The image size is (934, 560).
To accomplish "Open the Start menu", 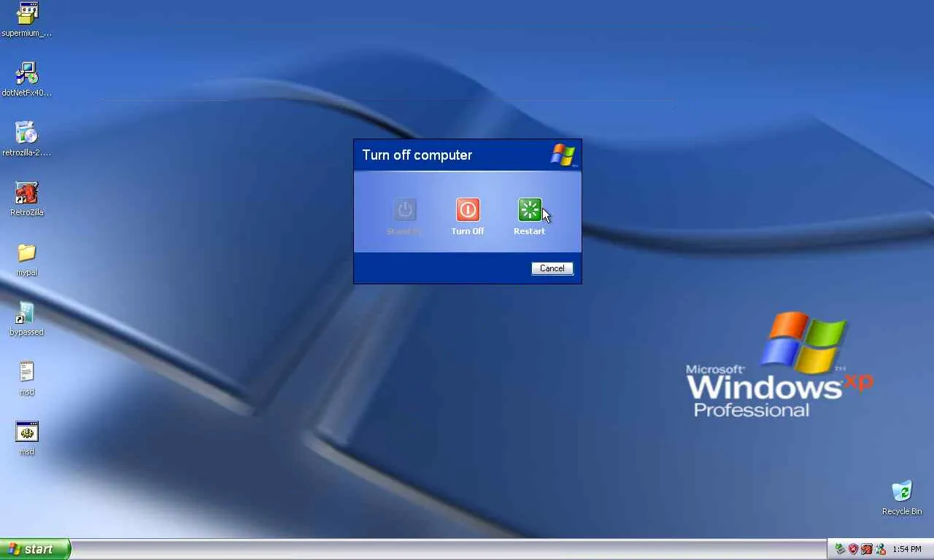I will pyautogui.click(x=35, y=549).
